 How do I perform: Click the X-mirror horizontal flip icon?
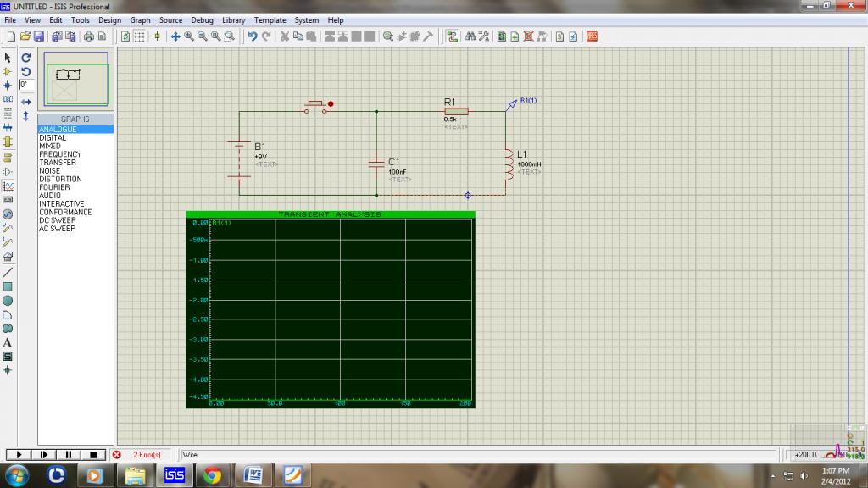[x=26, y=101]
